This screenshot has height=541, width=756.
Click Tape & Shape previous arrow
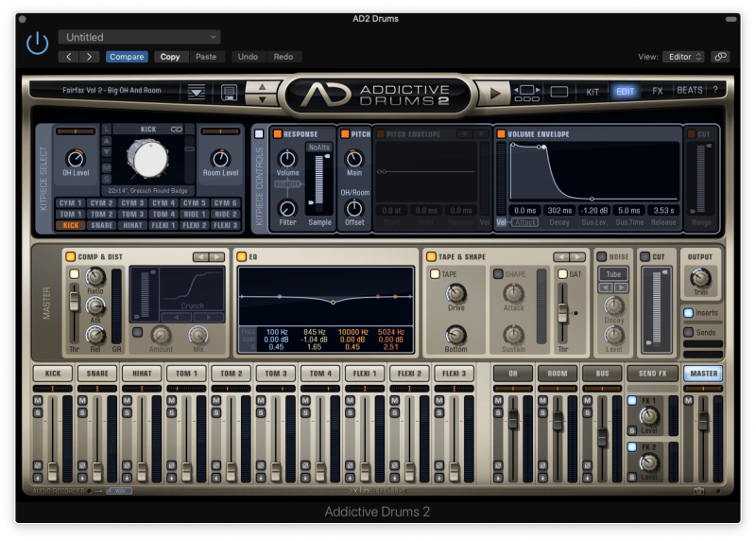[561, 256]
